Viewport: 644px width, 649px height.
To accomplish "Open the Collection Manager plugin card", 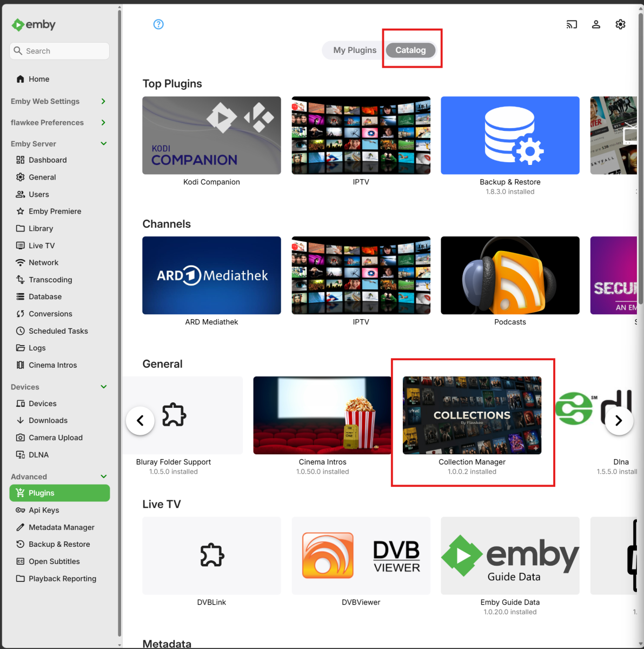I will (x=472, y=415).
